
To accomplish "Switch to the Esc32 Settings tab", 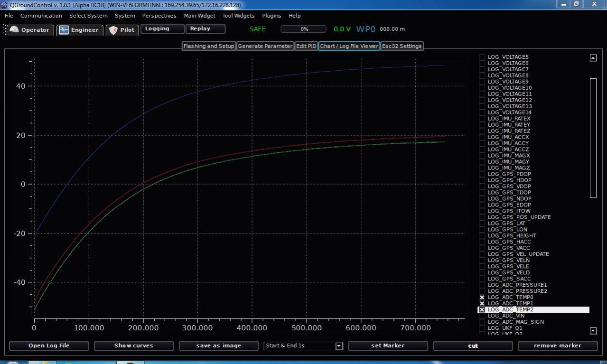I will (402, 46).
